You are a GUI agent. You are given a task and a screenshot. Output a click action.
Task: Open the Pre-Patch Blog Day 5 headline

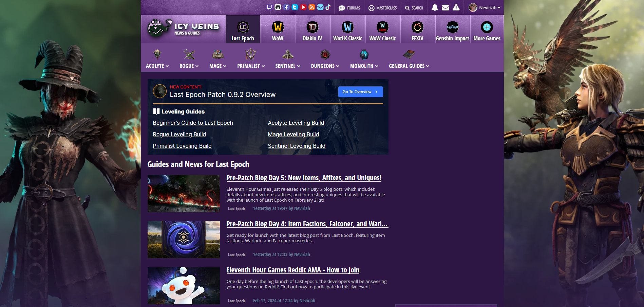[304, 178]
